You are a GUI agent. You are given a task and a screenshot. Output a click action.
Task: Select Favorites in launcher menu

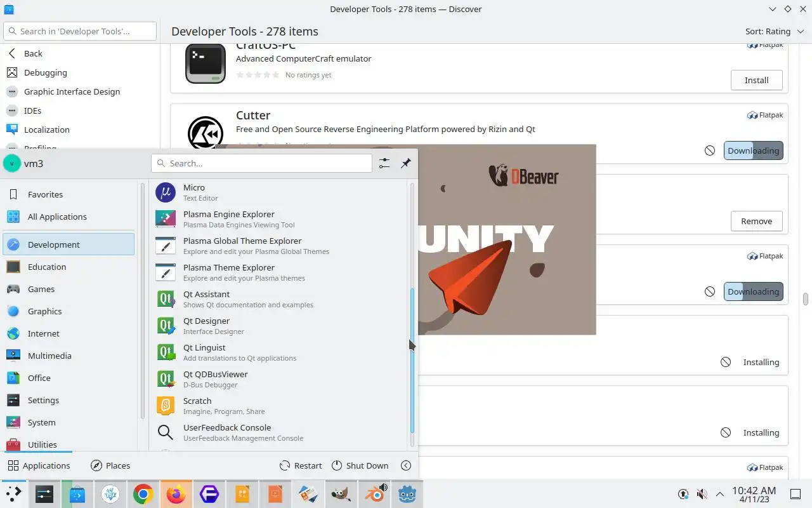(x=69, y=194)
